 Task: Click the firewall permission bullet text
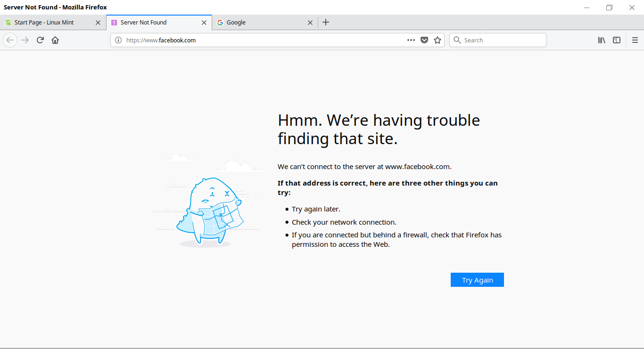[x=396, y=240]
